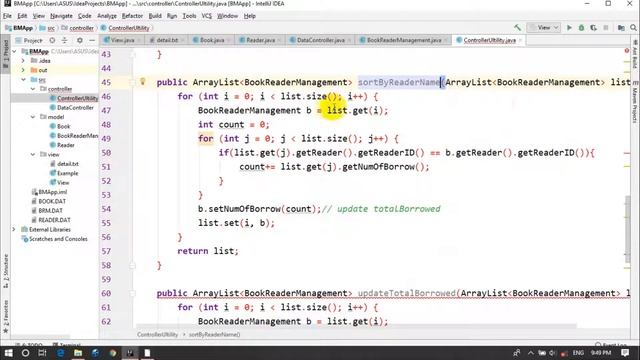Viewport: 640px width, 360px height.
Task: Close the Book.java editor tab
Action: pyautogui.click(x=229, y=40)
